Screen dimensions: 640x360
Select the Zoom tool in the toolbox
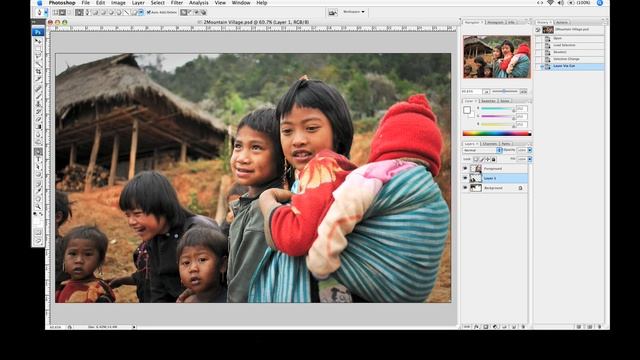tap(38, 207)
